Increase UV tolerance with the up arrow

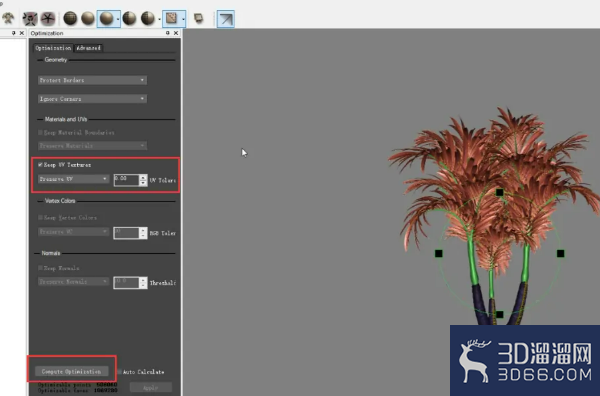click(143, 177)
